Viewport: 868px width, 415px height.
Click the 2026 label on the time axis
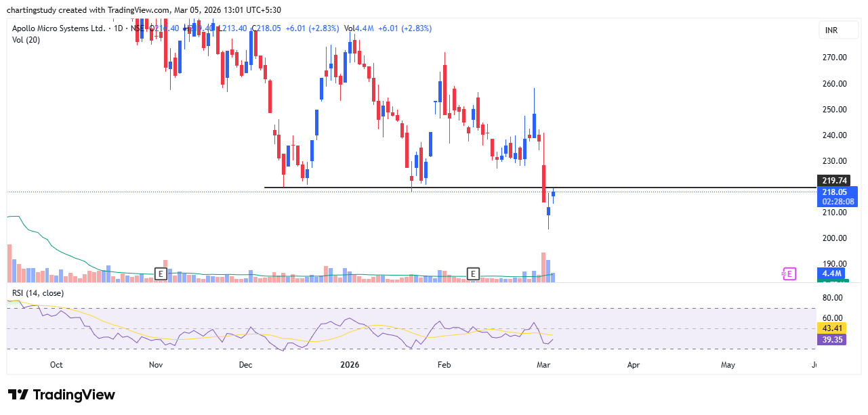350,365
